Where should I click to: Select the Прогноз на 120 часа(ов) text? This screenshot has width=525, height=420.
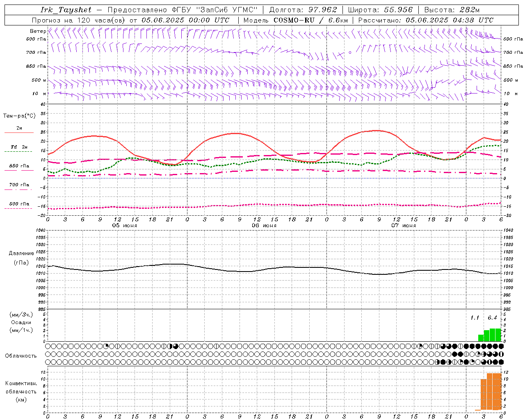[79, 20]
